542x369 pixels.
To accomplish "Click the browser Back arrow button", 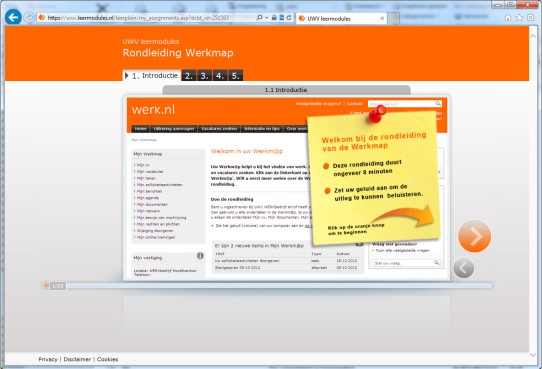I will 13,17.
